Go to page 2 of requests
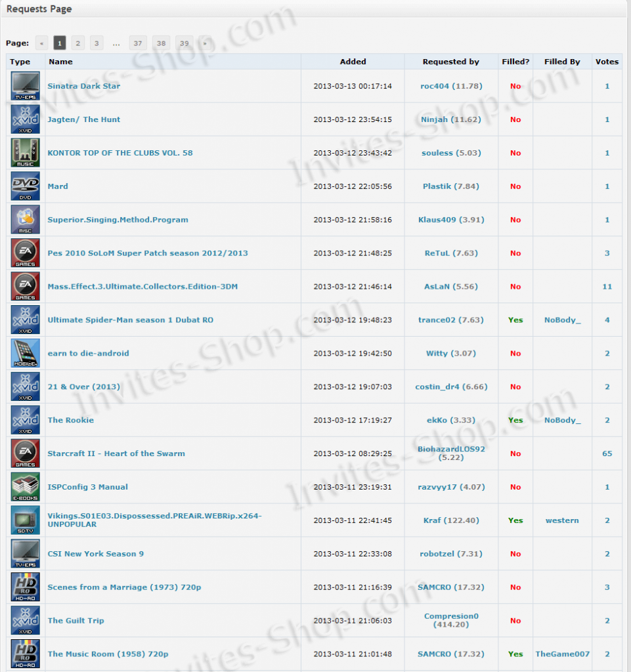The height and width of the screenshot is (672, 631). pos(77,43)
